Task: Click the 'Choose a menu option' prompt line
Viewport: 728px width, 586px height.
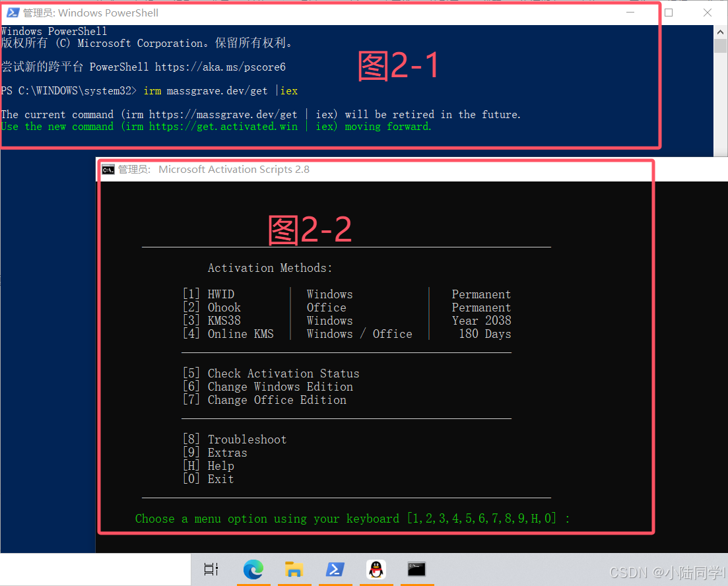Action: tap(352, 518)
